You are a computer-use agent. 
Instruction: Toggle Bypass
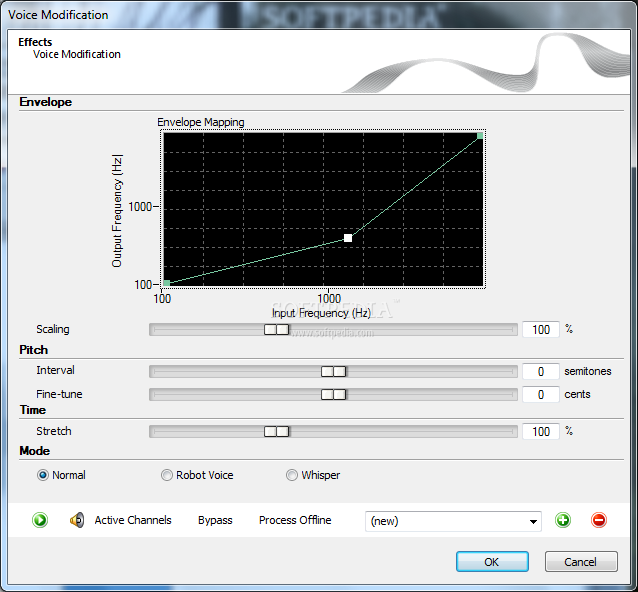tap(215, 520)
